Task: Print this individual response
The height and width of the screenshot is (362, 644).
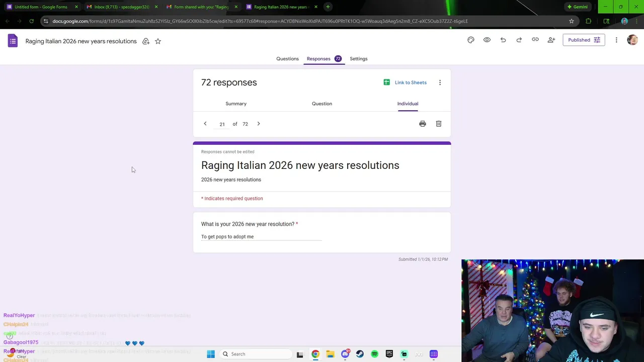Action: [423, 124]
